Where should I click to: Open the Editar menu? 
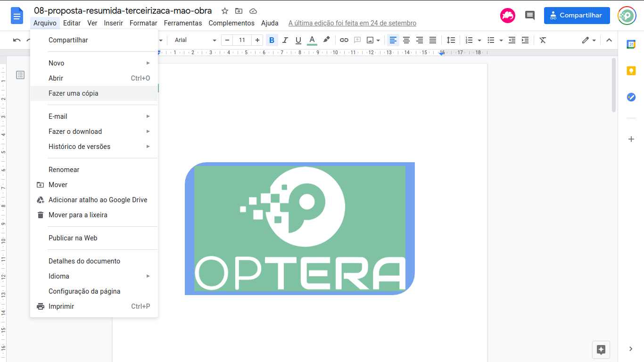click(x=72, y=23)
